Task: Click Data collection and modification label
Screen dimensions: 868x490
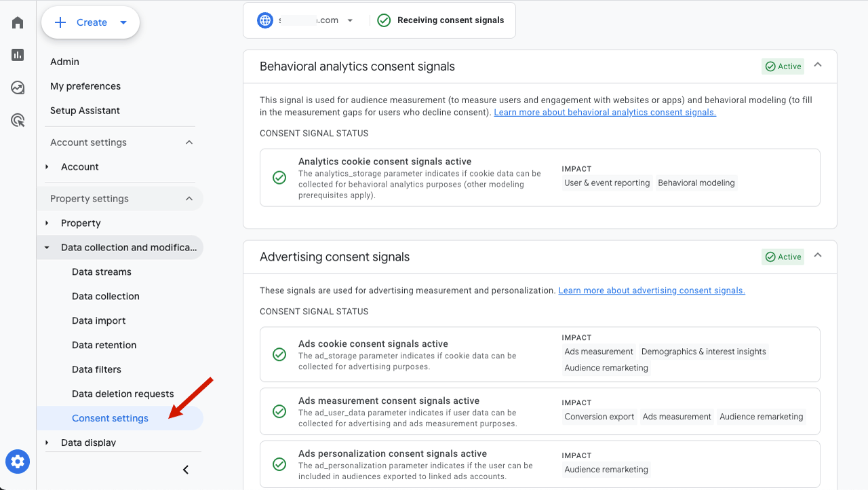Action: (x=129, y=248)
